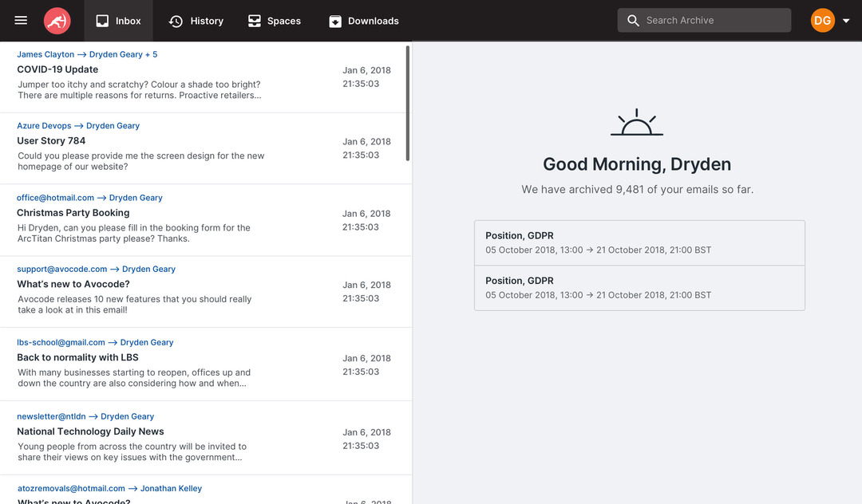Image resolution: width=862 pixels, height=504 pixels.
Task: Click the Jonathan Kelley recipient link
Action: click(x=171, y=487)
